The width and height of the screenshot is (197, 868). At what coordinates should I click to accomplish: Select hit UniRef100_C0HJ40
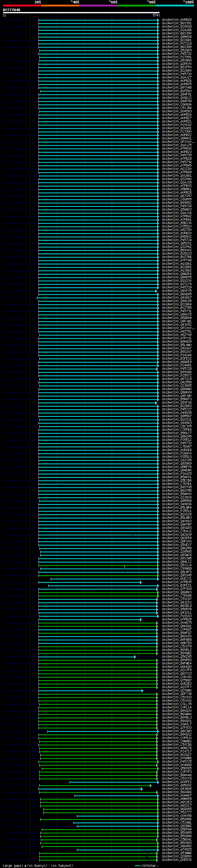[x=177, y=676]
